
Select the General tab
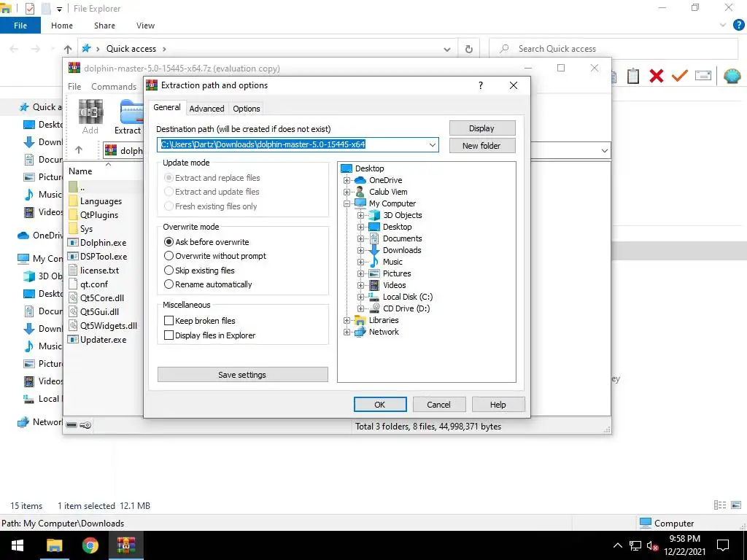(x=167, y=107)
